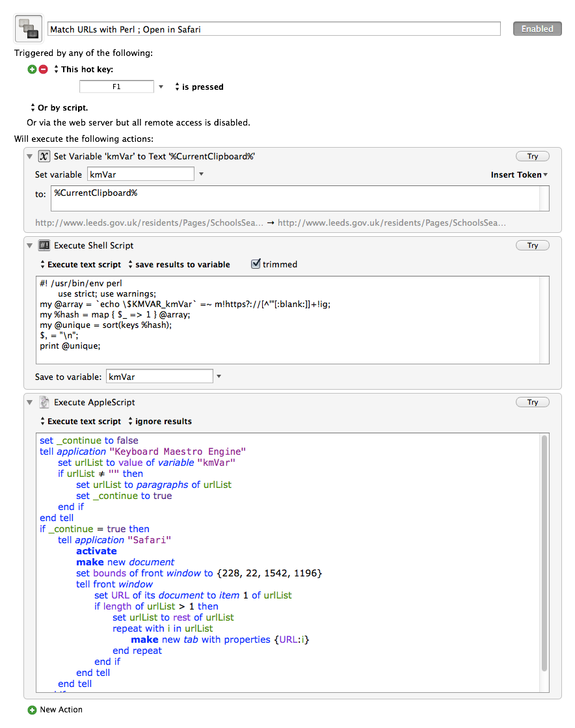Click 'Will execute the following actions:' label
Screen dimensions: 575x728
84,139
